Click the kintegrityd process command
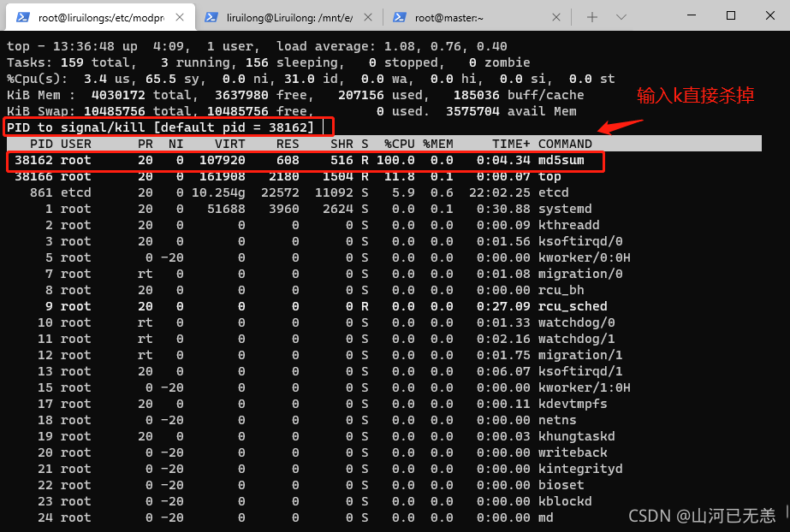This screenshot has height=532, width=790. 580,469
